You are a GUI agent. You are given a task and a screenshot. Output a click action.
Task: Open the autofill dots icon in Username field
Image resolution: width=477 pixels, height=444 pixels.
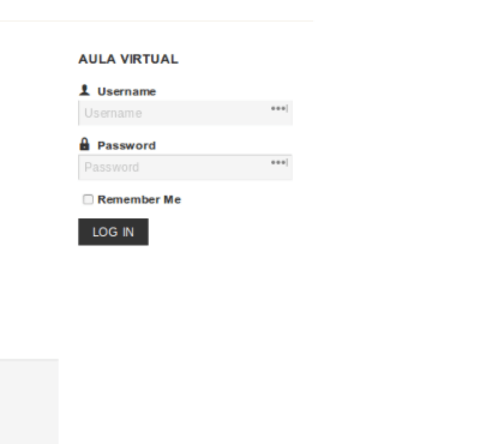point(279,108)
